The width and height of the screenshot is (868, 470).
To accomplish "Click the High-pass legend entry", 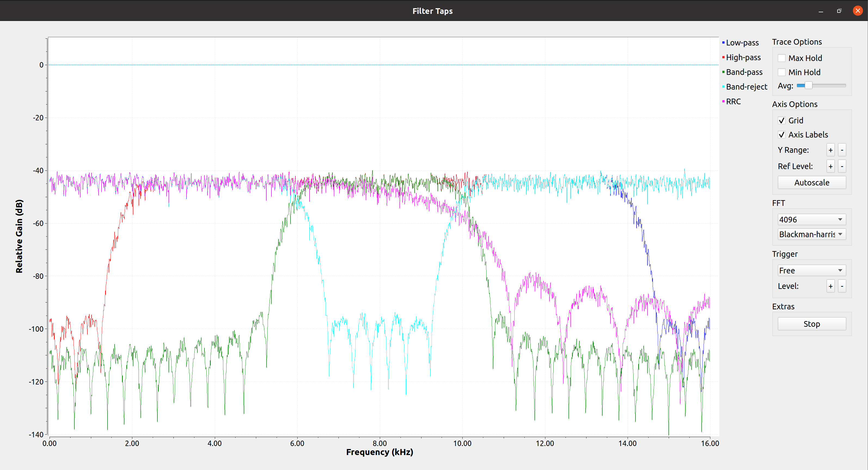I will tap(743, 58).
